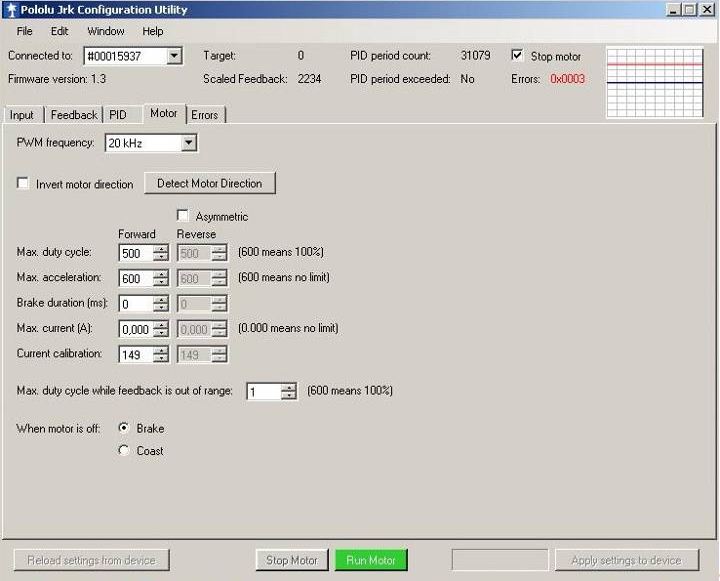Click the feedback graph thumbnail
Image resolution: width=720 pixels, height=581 pixels.
656,82
